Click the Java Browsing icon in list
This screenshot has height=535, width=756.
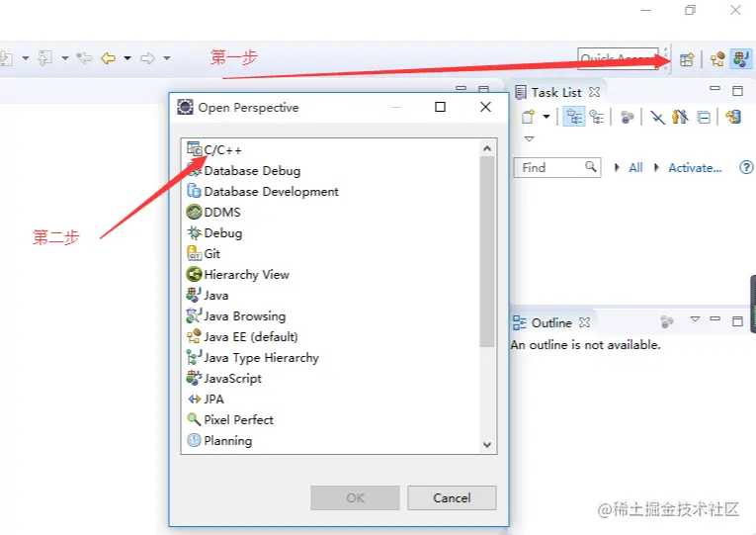194,316
